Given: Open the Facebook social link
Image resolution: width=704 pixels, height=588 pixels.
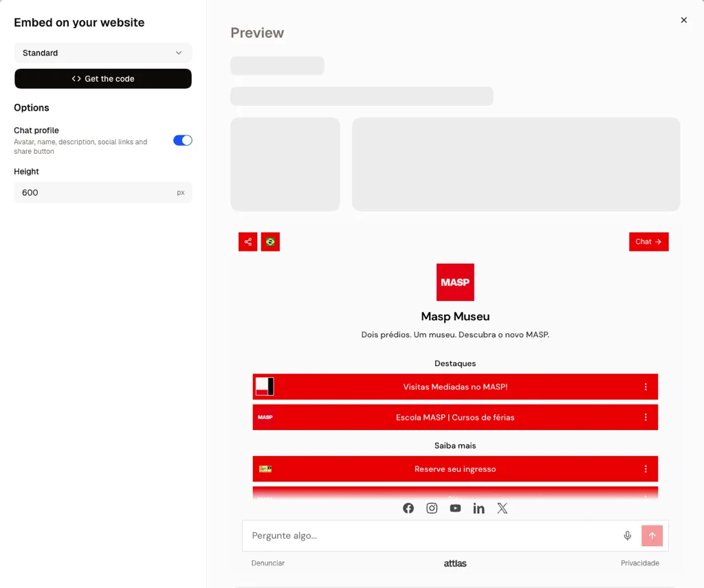Looking at the screenshot, I should 408,508.
